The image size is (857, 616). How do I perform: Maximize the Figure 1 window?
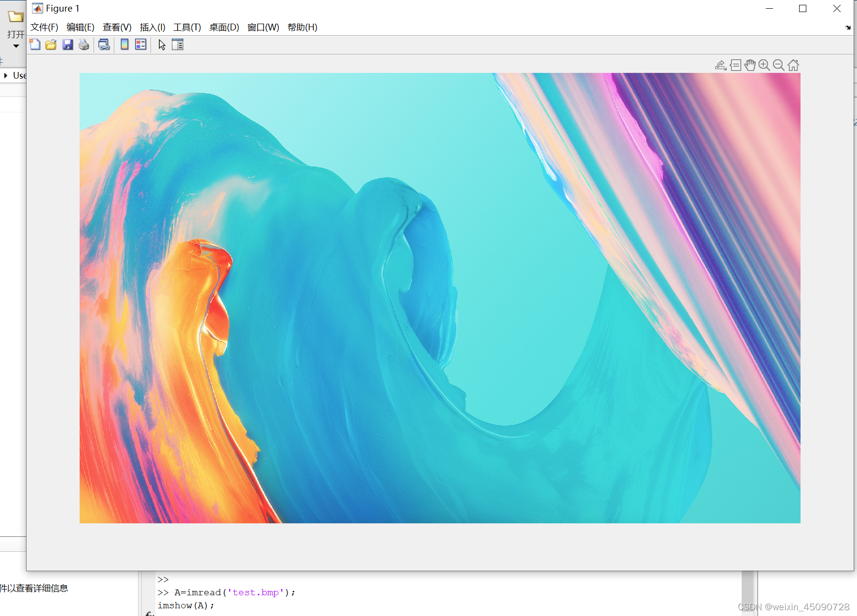(803, 9)
